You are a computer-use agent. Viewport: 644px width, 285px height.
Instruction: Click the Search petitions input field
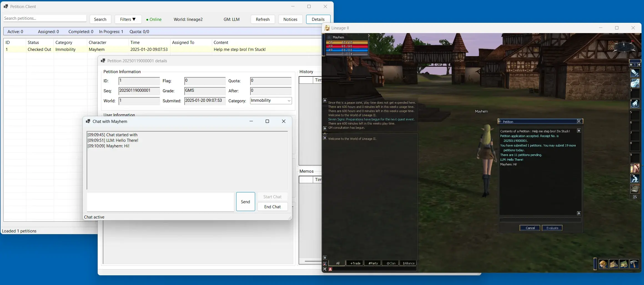(x=45, y=18)
